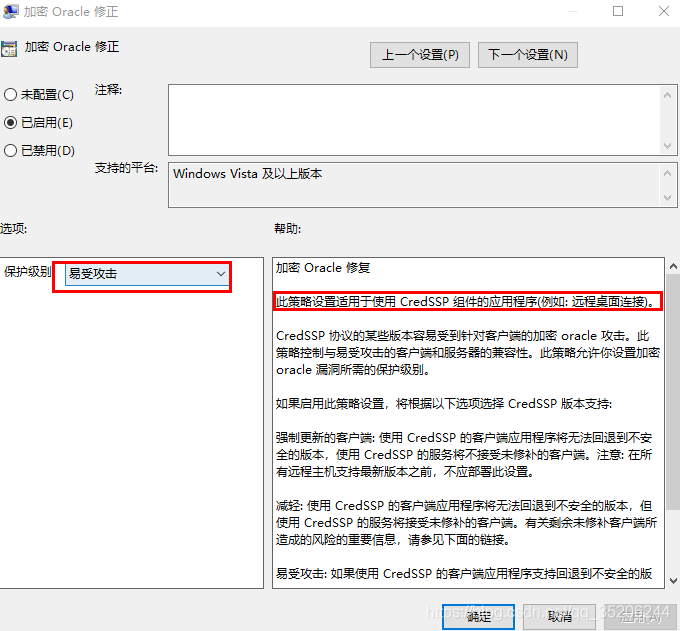This screenshot has height=631, width=680.
Task: Click the title bar policy window icon
Action: [9, 12]
